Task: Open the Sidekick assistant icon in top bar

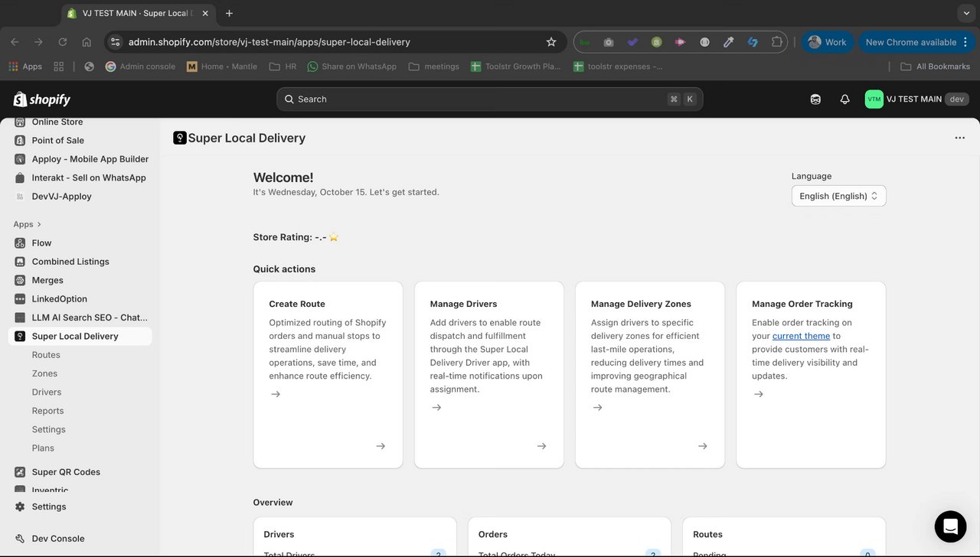Action: point(815,99)
